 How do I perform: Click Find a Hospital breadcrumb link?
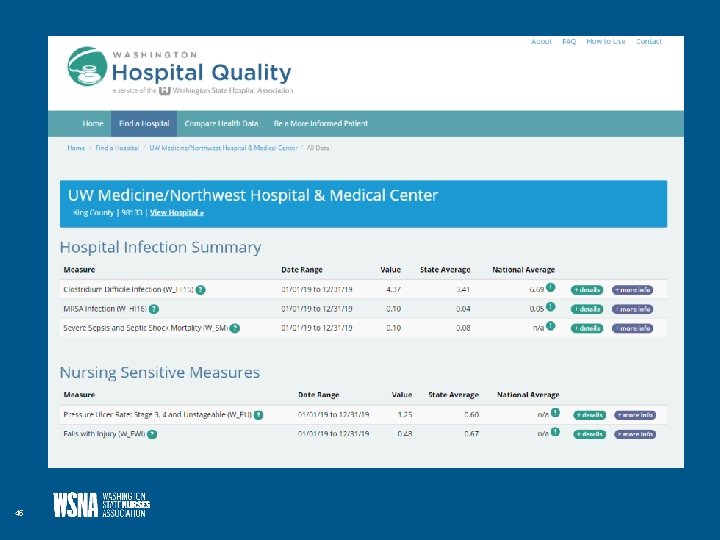117,148
